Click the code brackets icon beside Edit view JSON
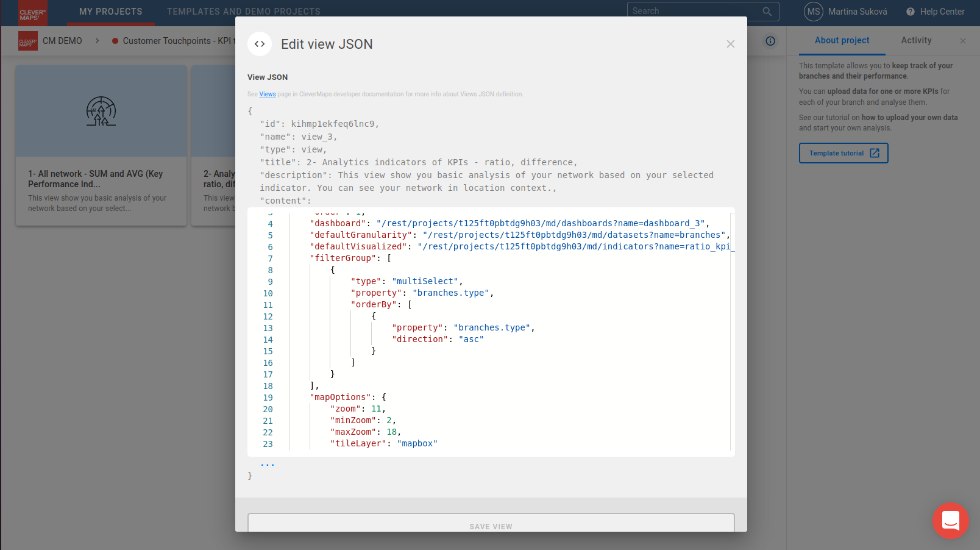This screenshot has height=550, width=980. pyautogui.click(x=260, y=44)
